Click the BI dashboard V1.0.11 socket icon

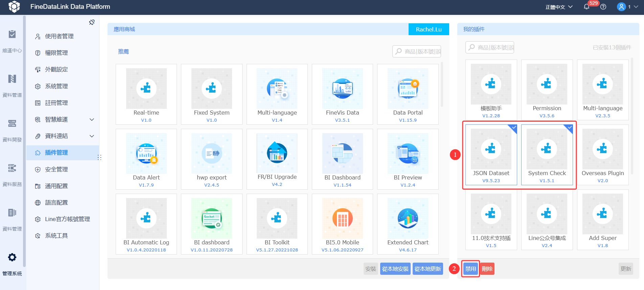212,218
